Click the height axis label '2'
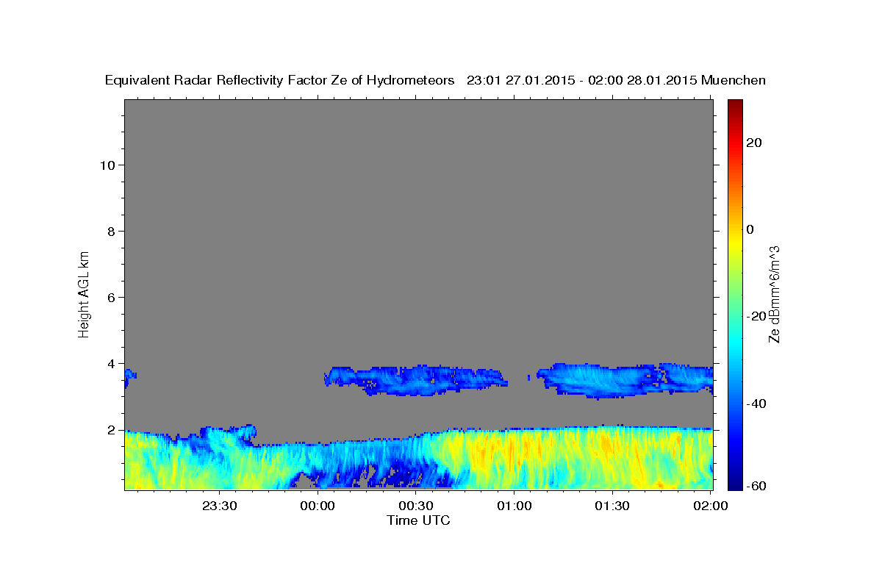The height and width of the screenshot is (588, 882). (112, 429)
